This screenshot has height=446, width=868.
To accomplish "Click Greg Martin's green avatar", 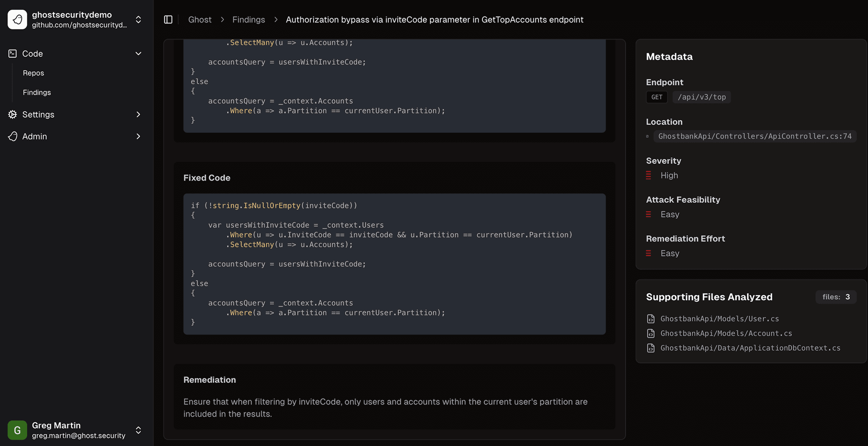I will (x=17, y=430).
